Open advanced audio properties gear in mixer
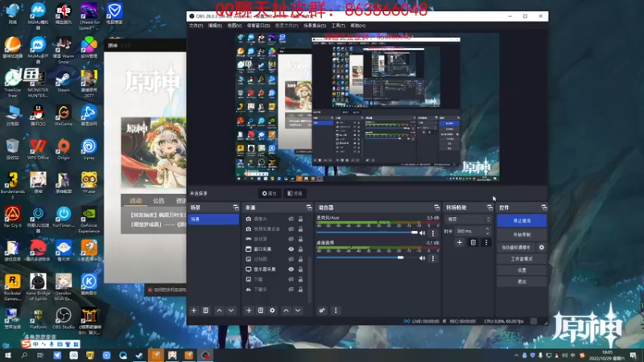Image resolution: width=644 pixels, height=362 pixels. [322, 311]
